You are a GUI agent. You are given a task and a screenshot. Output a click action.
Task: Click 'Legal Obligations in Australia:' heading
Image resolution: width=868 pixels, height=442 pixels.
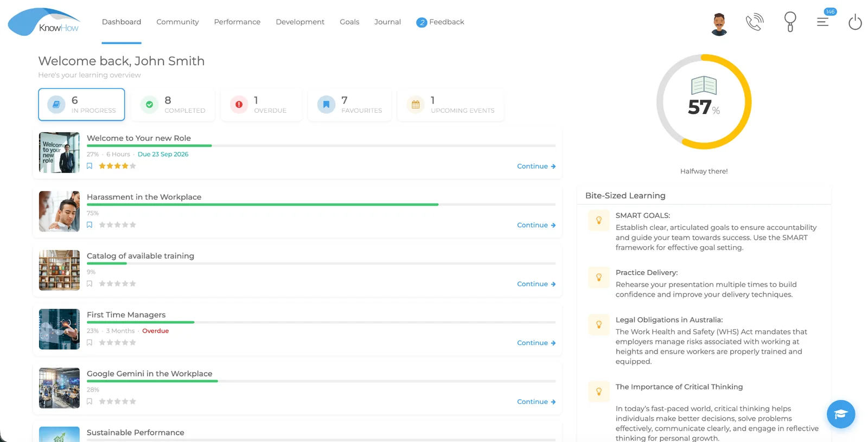[x=669, y=320]
